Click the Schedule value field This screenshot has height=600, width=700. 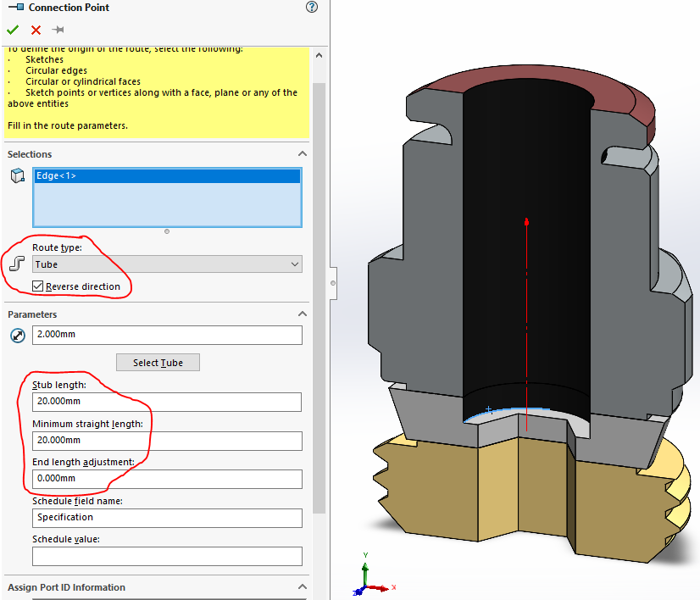tap(167, 556)
